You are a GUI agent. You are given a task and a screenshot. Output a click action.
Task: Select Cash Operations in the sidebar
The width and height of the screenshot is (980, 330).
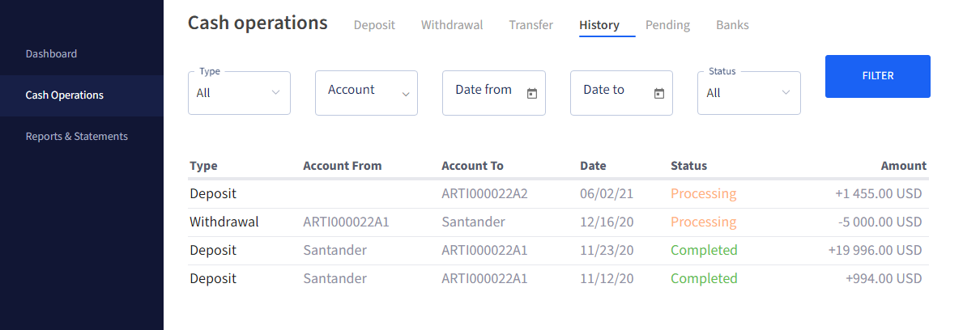[x=65, y=95]
